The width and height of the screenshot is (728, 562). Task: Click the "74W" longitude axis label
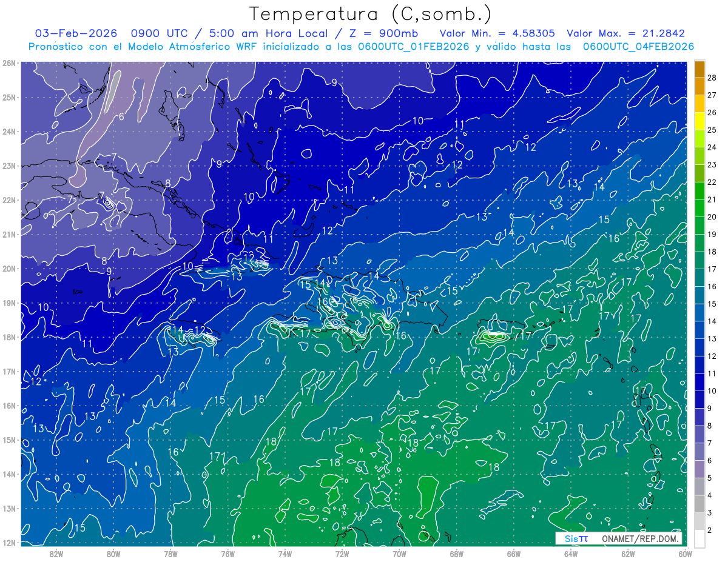[285, 554]
